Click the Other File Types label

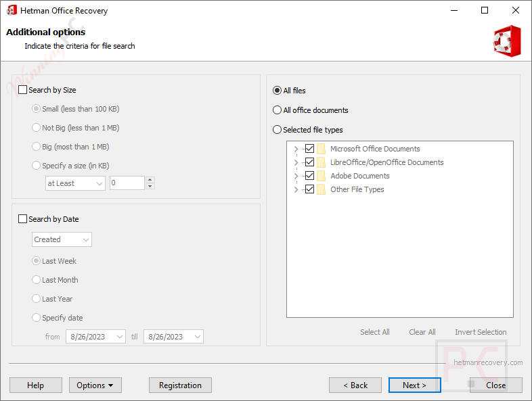coord(357,189)
